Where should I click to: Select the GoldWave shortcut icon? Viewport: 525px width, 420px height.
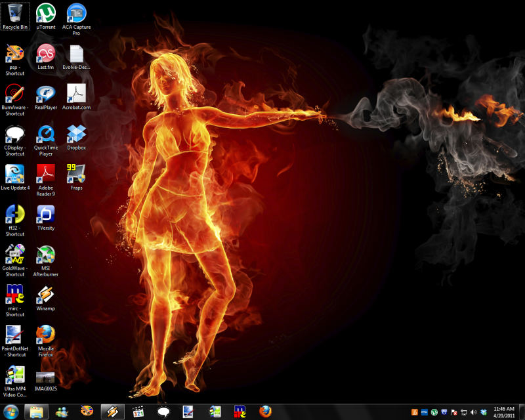pos(14,255)
